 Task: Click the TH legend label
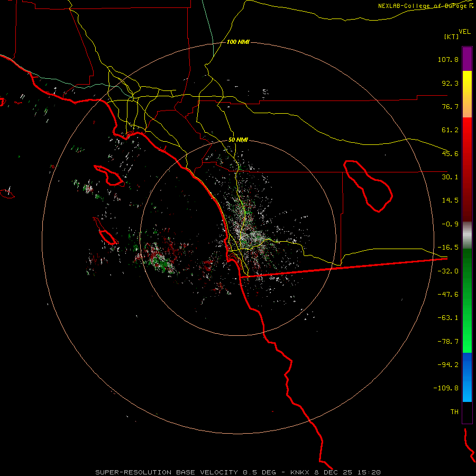coord(454,412)
